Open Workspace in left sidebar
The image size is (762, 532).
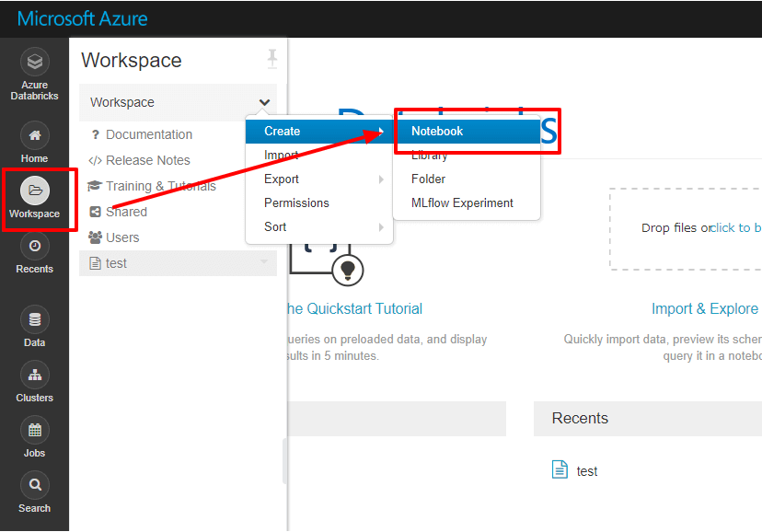click(x=34, y=198)
